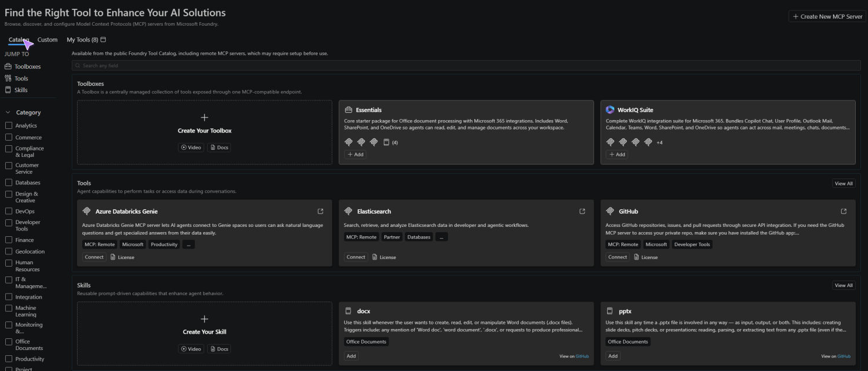Viewport: 868px width, 371px height.
Task: Jump to the Toolboxes section
Action: point(23,66)
